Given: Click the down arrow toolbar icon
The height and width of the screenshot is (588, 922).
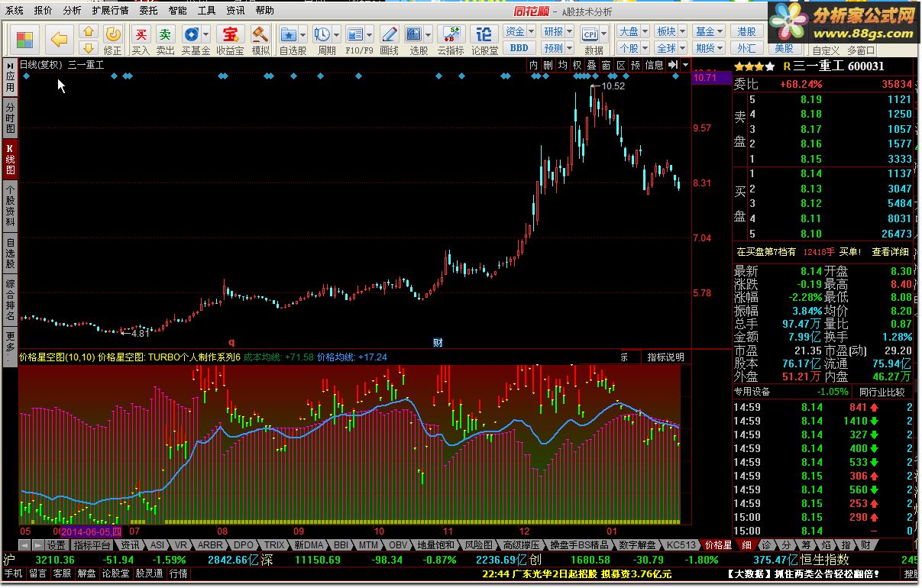Looking at the screenshot, I should tap(89, 47).
